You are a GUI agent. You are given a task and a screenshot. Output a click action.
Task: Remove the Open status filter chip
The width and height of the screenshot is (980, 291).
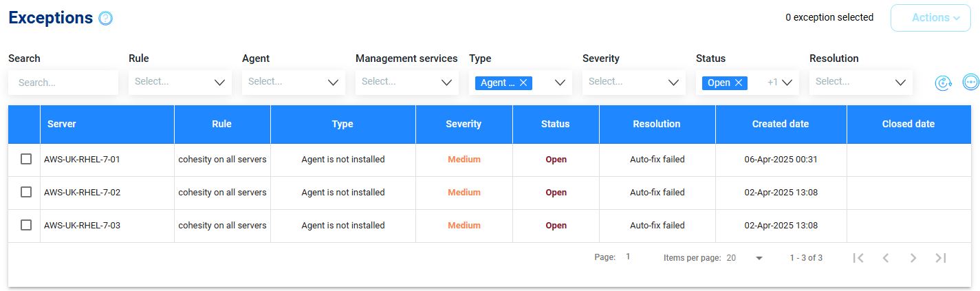739,83
